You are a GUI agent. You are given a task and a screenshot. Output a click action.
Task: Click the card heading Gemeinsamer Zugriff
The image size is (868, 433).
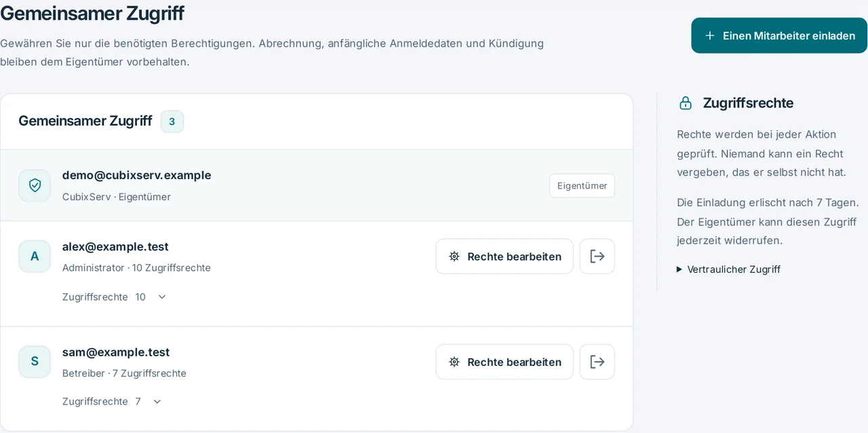click(x=85, y=121)
